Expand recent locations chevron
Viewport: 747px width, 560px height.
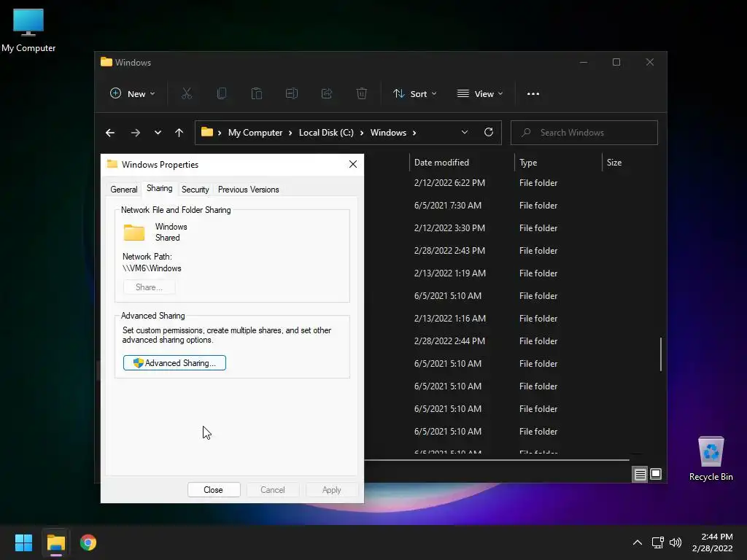[158, 133]
